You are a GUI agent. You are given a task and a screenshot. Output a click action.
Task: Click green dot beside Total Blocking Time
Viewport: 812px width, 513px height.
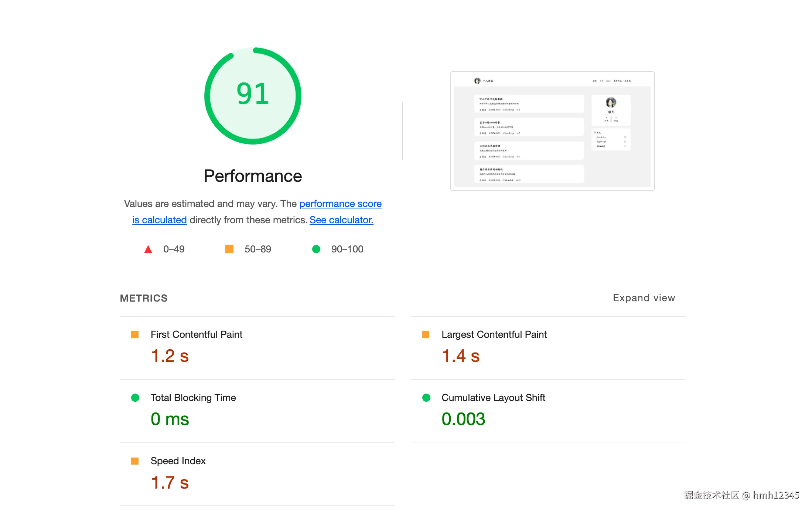point(135,398)
